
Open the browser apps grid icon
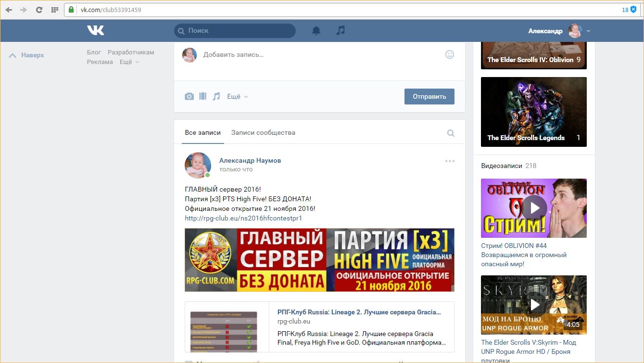[x=54, y=10]
